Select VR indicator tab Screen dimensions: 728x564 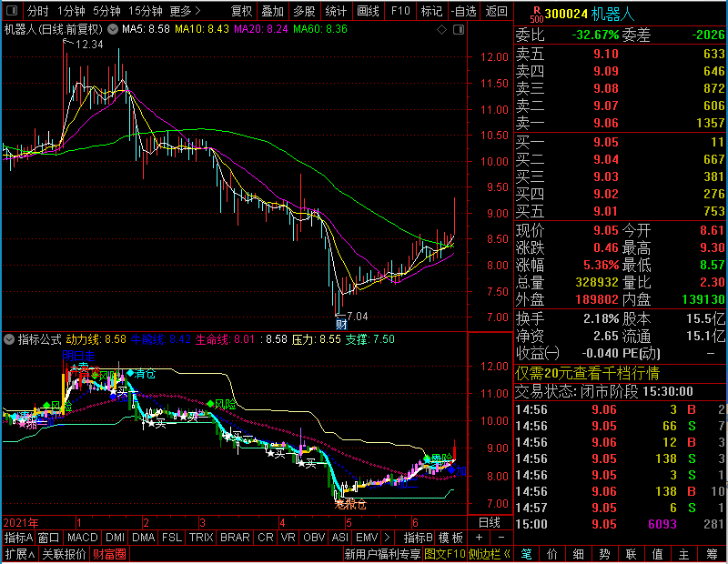coord(288,538)
